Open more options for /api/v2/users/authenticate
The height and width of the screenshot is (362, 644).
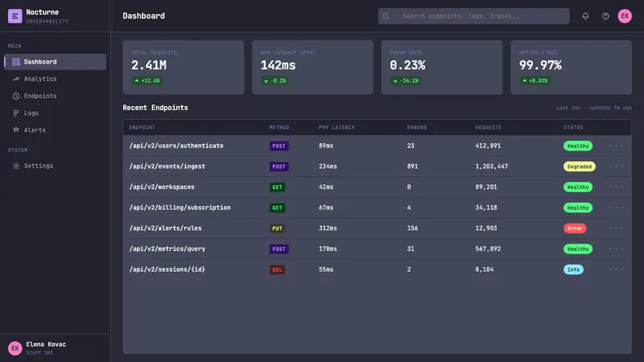pyautogui.click(x=616, y=146)
